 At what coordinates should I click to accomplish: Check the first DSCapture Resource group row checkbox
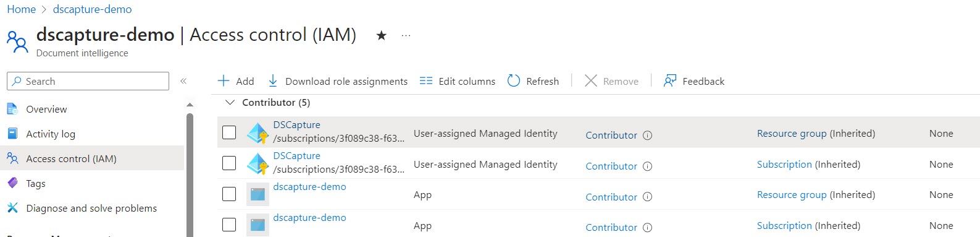tap(229, 132)
